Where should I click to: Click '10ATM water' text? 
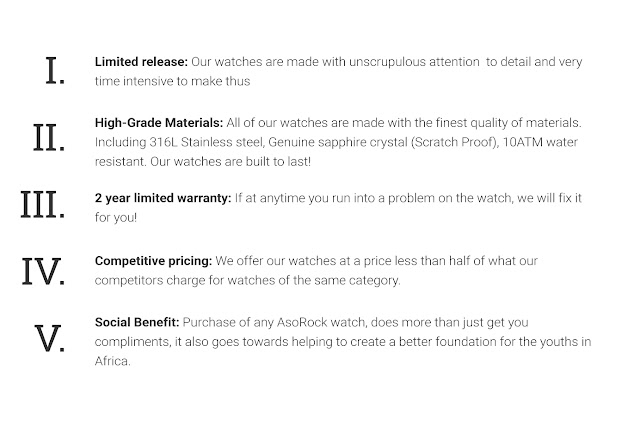(x=540, y=142)
